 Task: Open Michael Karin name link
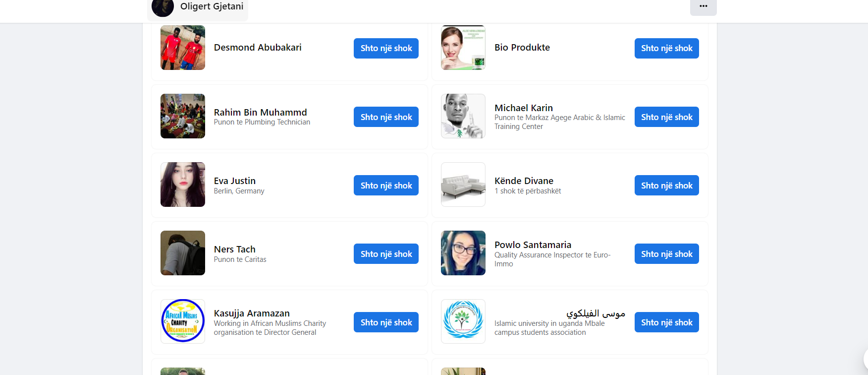524,108
